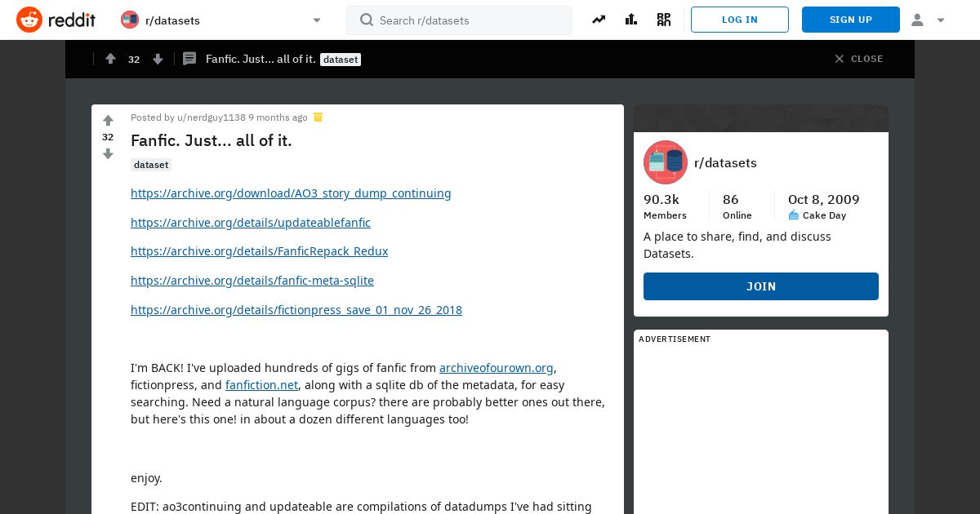Open the Popular trending arrow icon
Screen dimensions: 980x514
point(599,20)
